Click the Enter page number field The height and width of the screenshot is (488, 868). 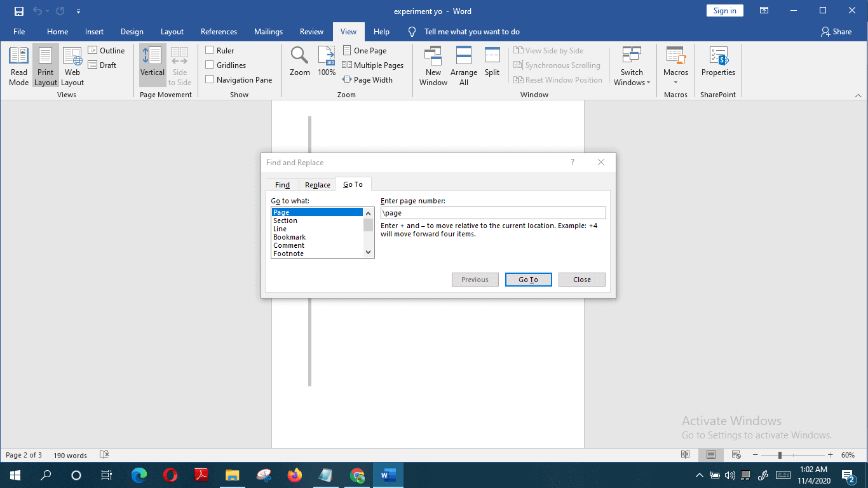pyautogui.click(x=493, y=213)
